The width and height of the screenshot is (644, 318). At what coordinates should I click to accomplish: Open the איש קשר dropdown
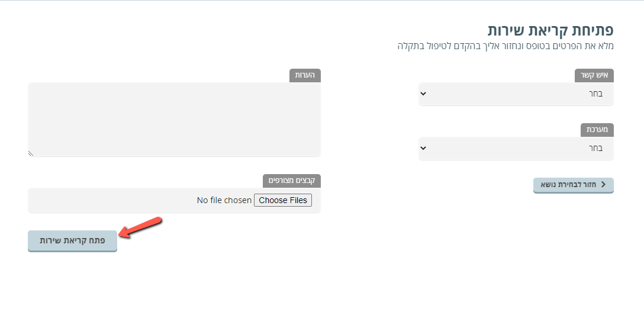516,94
